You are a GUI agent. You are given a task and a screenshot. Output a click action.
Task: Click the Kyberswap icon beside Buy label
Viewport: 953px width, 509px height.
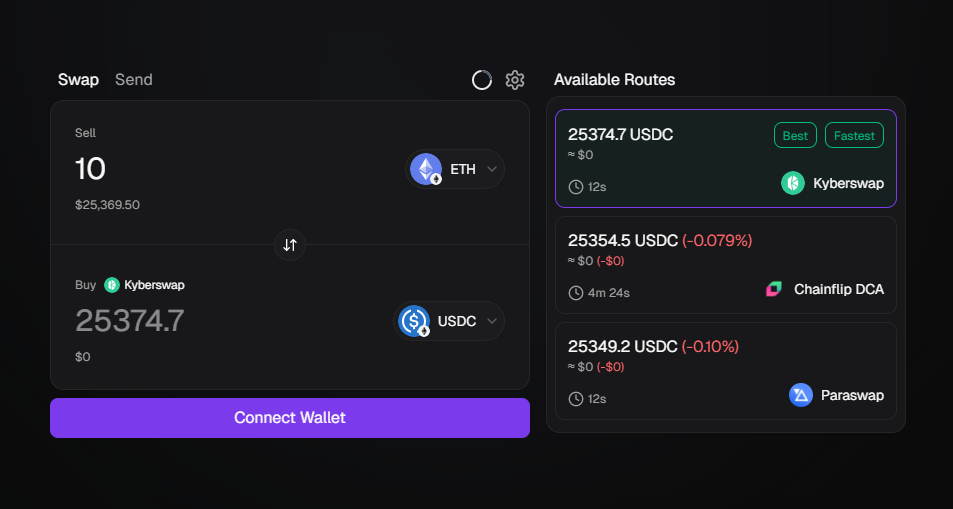112,285
